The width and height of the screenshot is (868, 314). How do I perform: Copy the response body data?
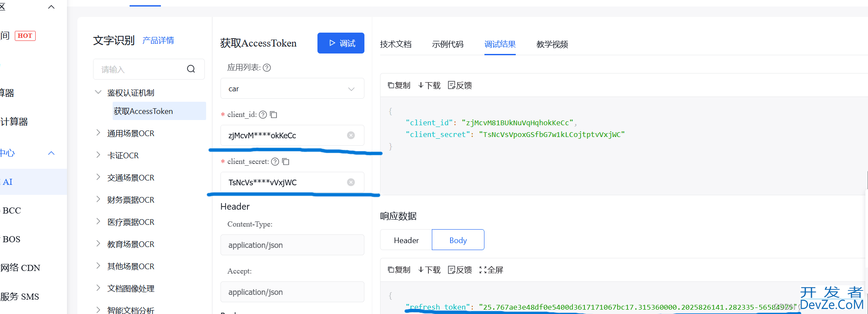[399, 270]
